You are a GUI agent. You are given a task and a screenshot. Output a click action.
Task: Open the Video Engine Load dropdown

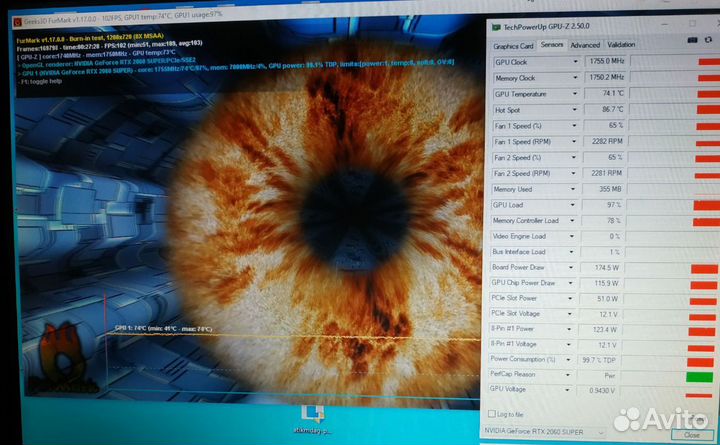point(572,236)
